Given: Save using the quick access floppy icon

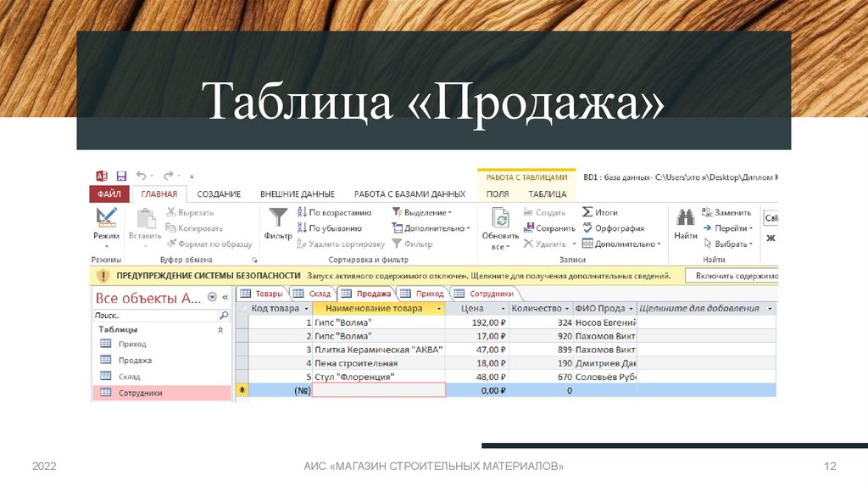Looking at the screenshot, I should tap(121, 176).
